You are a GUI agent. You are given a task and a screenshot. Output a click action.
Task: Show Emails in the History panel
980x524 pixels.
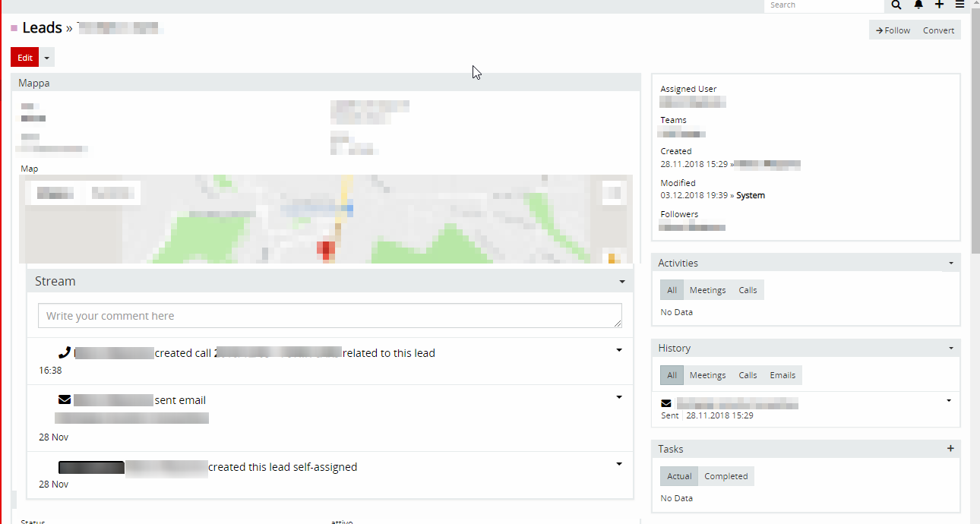[782, 375]
